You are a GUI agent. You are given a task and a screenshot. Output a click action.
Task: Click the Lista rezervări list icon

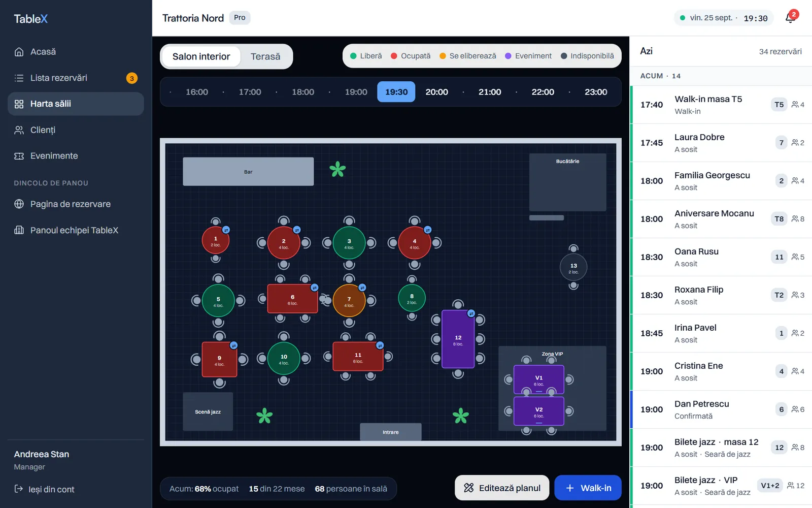(19, 78)
